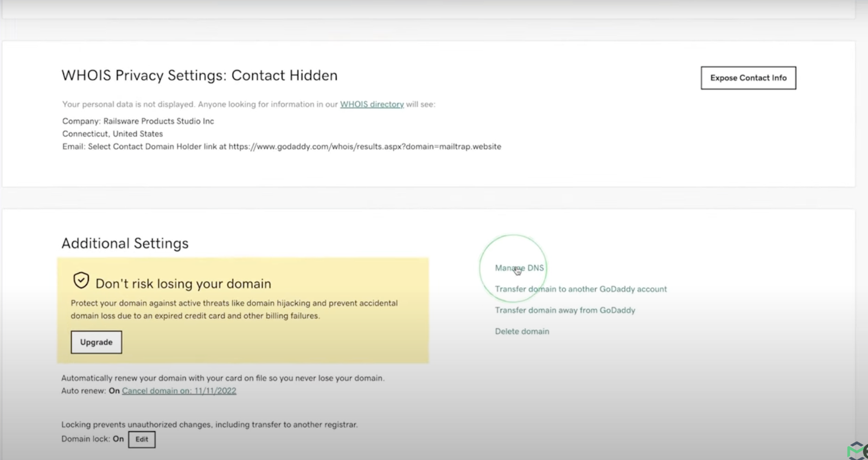Select Transfer domain to another GoDaddy account

pyautogui.click(x=580, y=289)
